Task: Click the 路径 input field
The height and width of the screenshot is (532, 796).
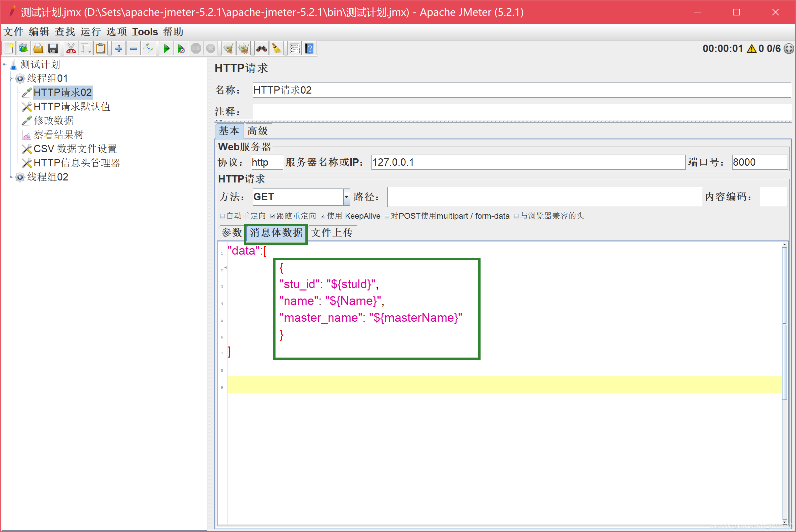Action: pos(544,197)
